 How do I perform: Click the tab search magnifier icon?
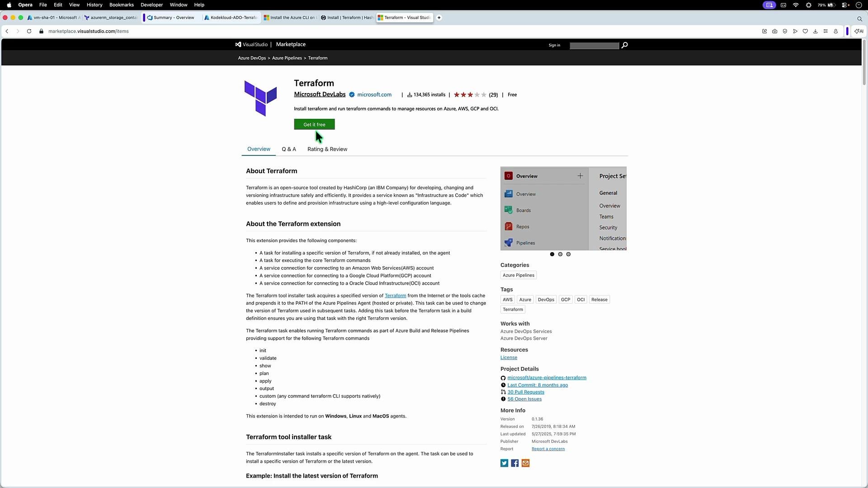click(x=859, y=19)
